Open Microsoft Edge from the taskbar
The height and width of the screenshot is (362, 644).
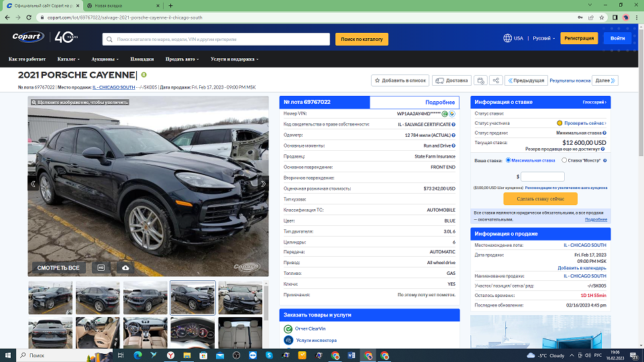(x=138, y=355)
